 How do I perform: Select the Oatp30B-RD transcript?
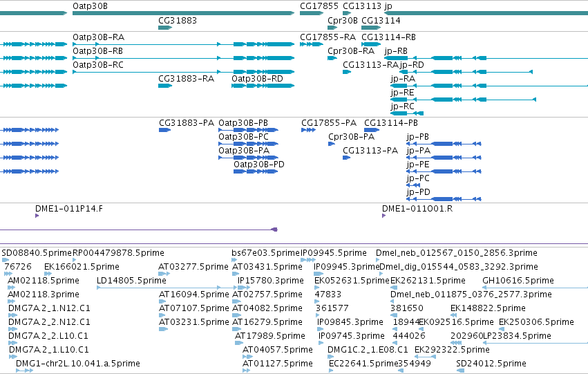click(x=263, y=86)
